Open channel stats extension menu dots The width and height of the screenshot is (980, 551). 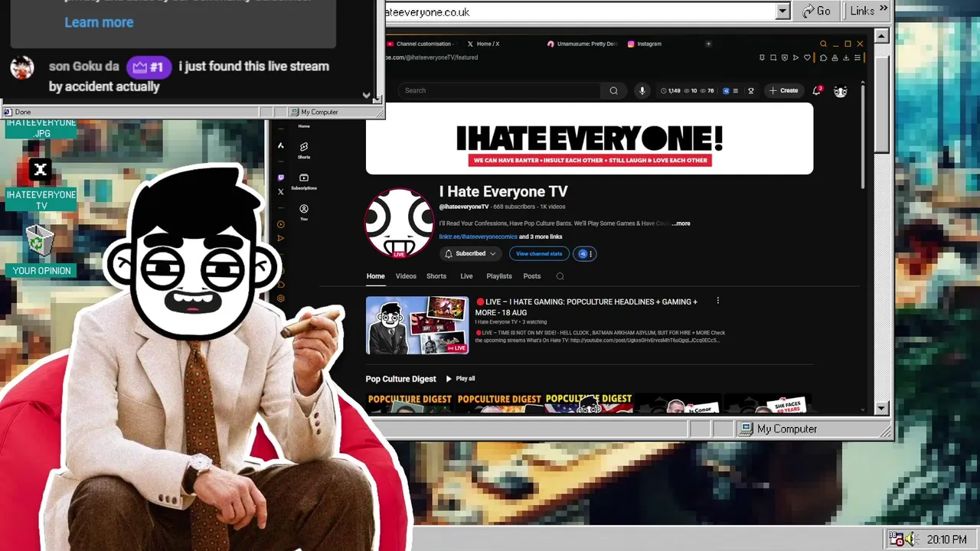(x=590, y=253)
